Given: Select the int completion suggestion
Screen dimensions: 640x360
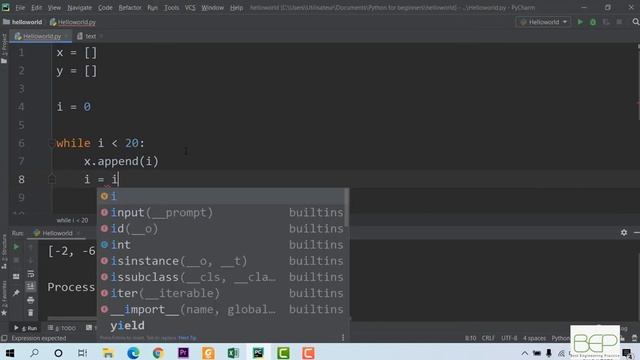Looking at the screenshot, I should coord(220,245).
